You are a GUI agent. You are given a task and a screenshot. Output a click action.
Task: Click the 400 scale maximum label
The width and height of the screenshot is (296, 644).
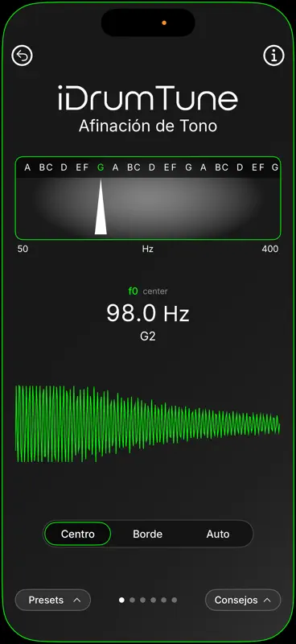click(x=269, y=249)
